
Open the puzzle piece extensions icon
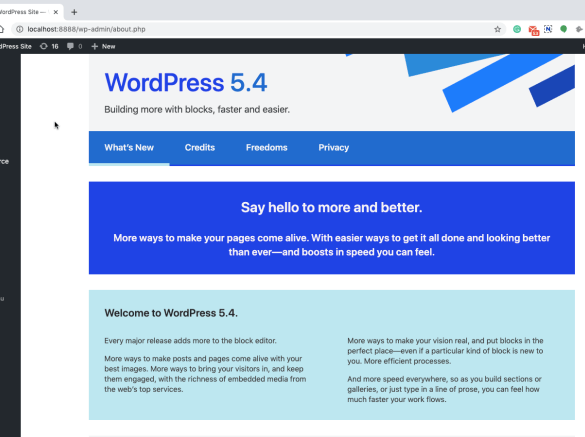579,29
